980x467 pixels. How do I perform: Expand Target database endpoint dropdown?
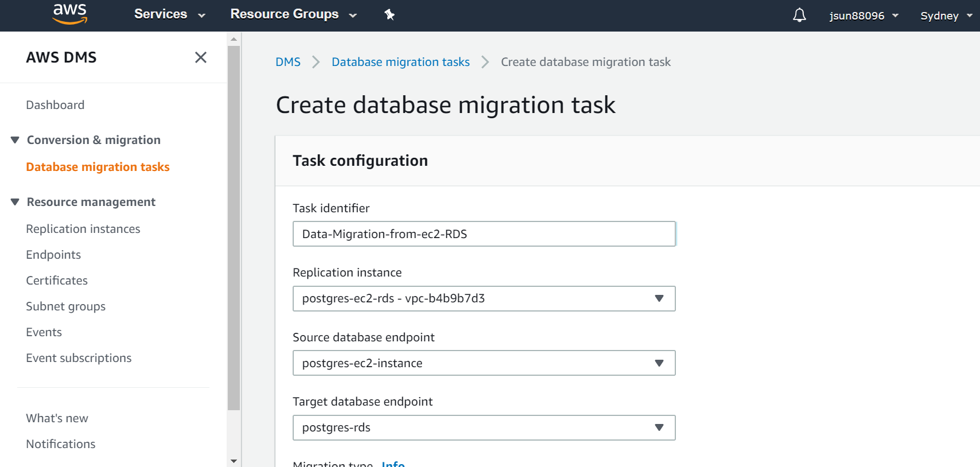(484, 427)
